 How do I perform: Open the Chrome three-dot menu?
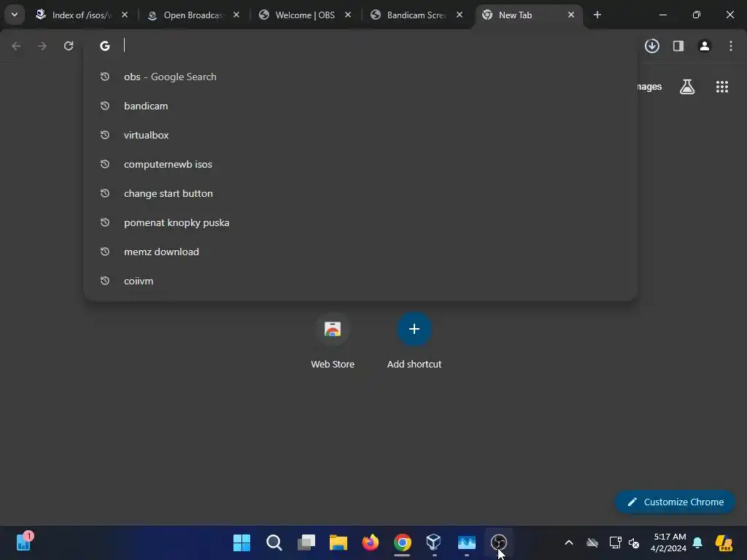pyautogui.click(x=731, y=46)
